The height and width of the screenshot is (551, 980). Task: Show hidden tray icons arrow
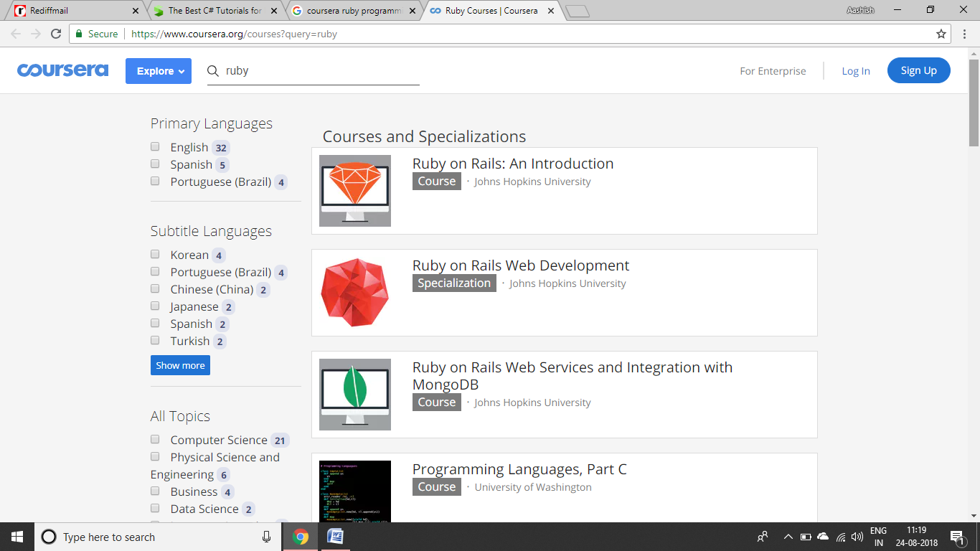click(788, 537)
